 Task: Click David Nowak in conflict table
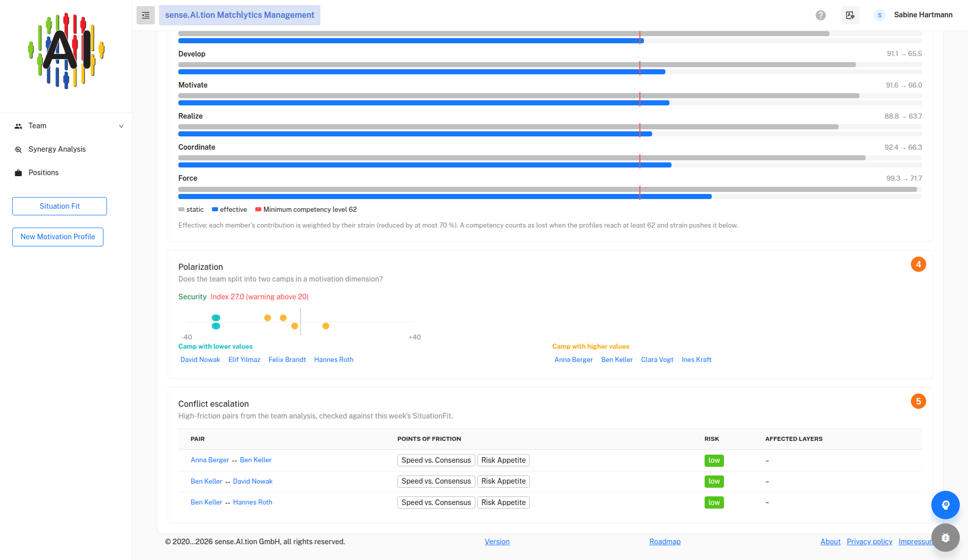(x=253, y=481)
